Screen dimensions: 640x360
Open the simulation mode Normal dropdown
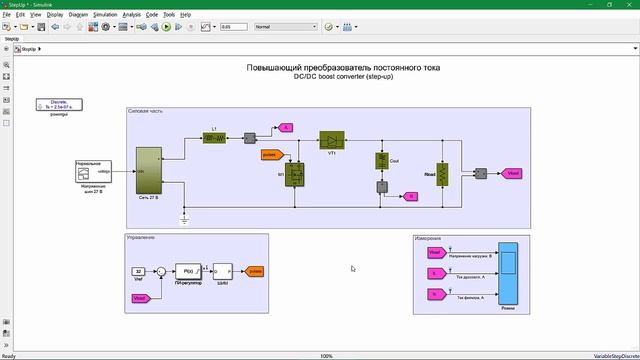(x=286, y=27)
